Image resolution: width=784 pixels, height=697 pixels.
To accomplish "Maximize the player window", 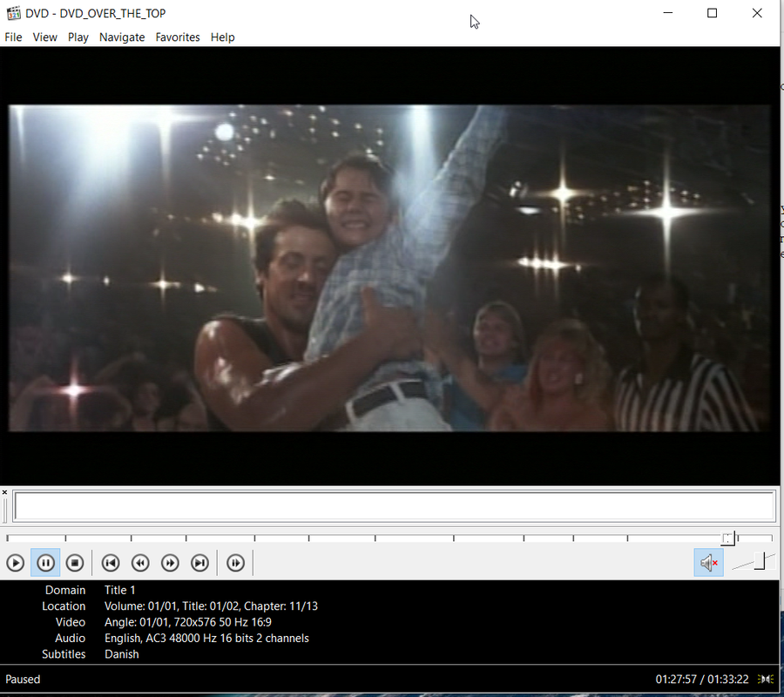I will pyautogui.click(x=712, y=13).
